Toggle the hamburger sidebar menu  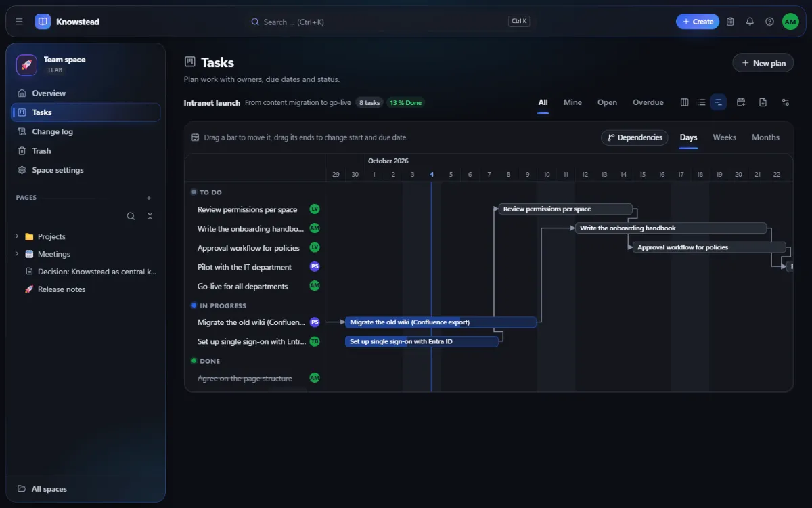(19, 22)
